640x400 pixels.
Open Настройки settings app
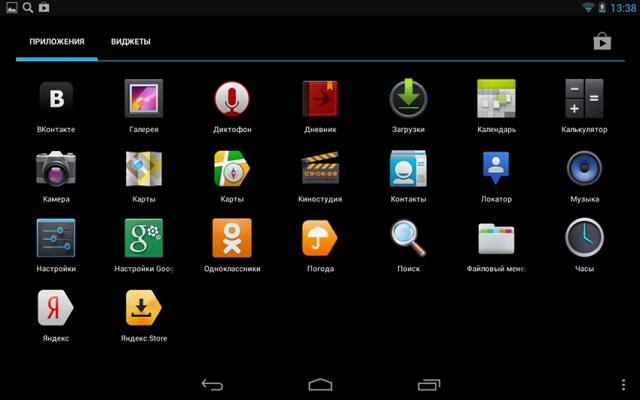pyautogui.click(x=56, y=239)
